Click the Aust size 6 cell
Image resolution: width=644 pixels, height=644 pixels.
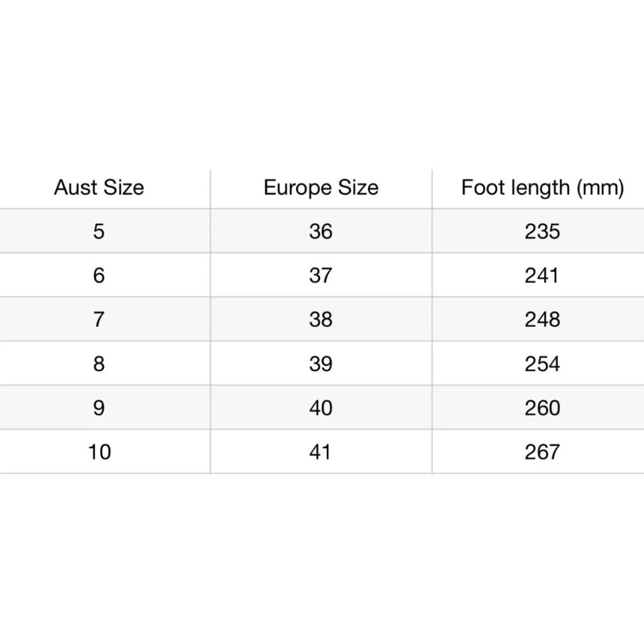[x=99, y=275]
